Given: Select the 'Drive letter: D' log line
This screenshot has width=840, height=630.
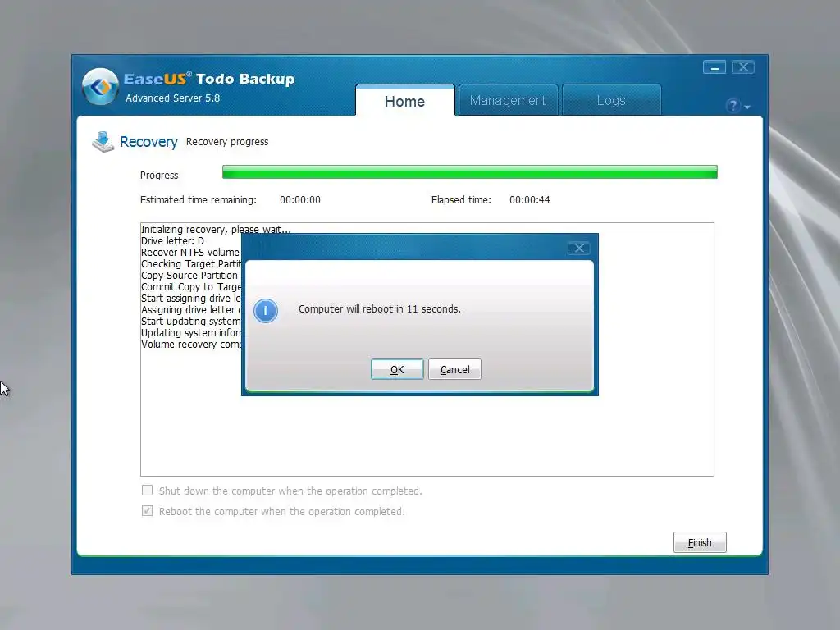Looking at the screenshot, I should (172, 241).
